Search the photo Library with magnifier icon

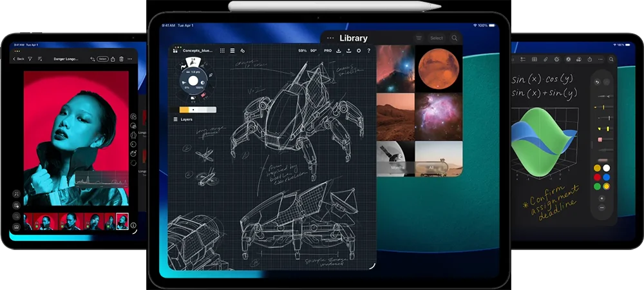[x=455, y=38]
